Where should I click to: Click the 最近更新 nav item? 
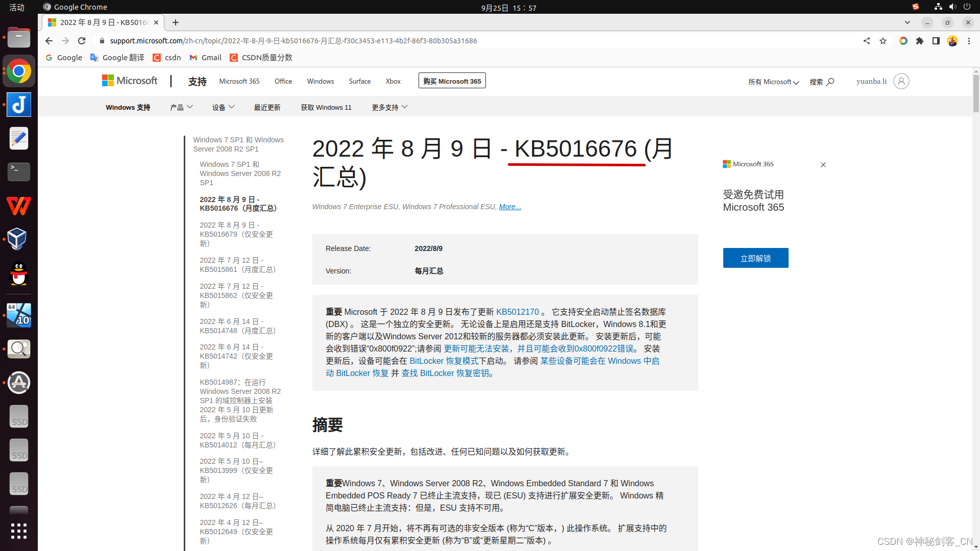[267, 107]
